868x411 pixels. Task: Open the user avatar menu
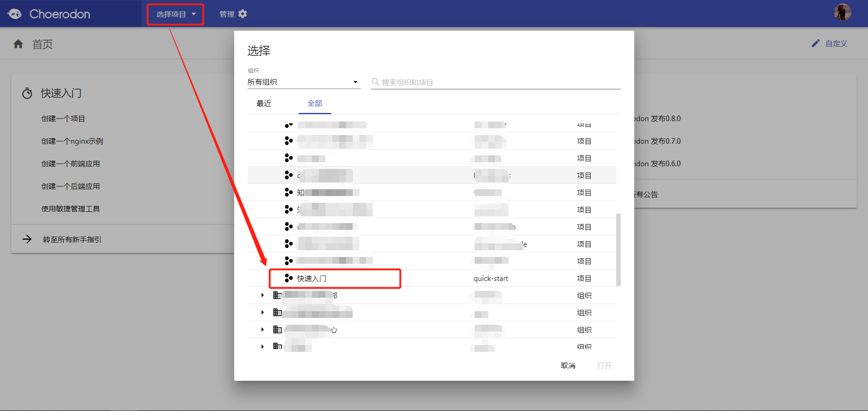[843, 12]
